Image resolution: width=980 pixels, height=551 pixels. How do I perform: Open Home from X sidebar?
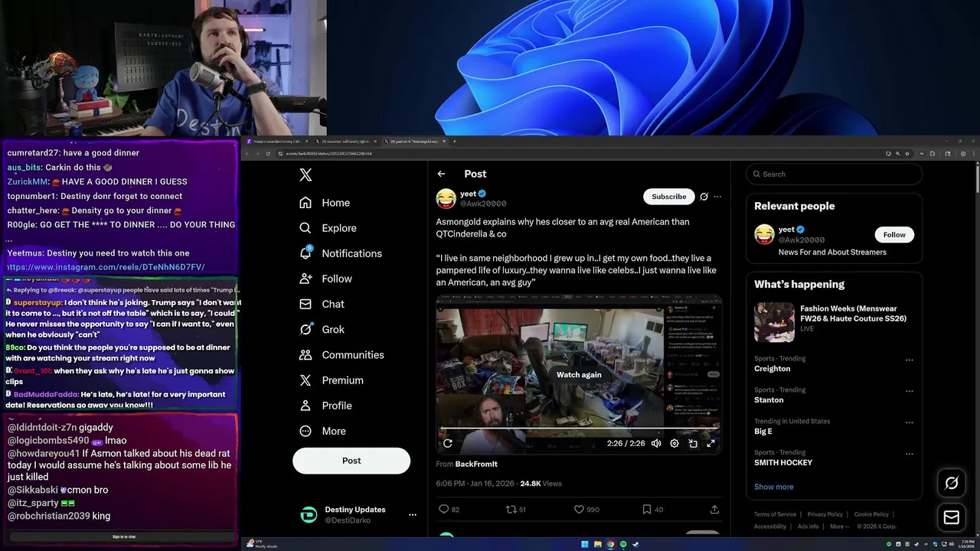pyautogui.click(x=325, y=203)
